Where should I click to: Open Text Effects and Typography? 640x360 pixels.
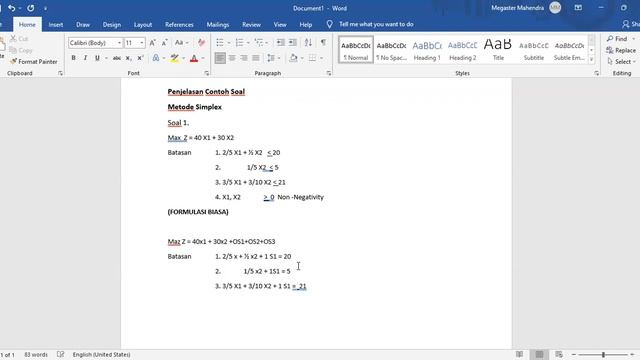coord(156,58)
